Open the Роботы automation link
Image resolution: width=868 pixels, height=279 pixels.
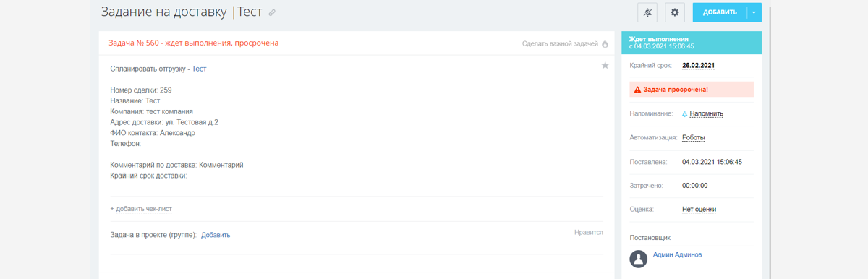pyautogui.click(x=693, y=137)
